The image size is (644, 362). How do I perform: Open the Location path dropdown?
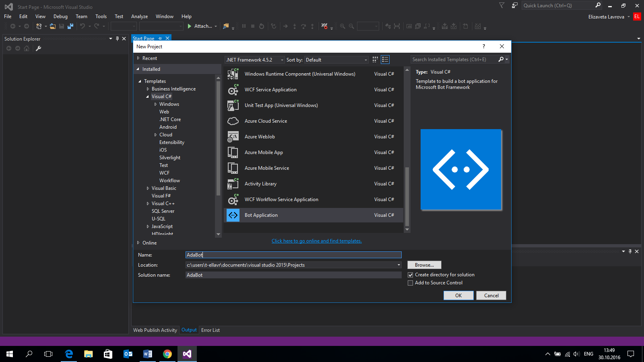(x=399, y=265)
